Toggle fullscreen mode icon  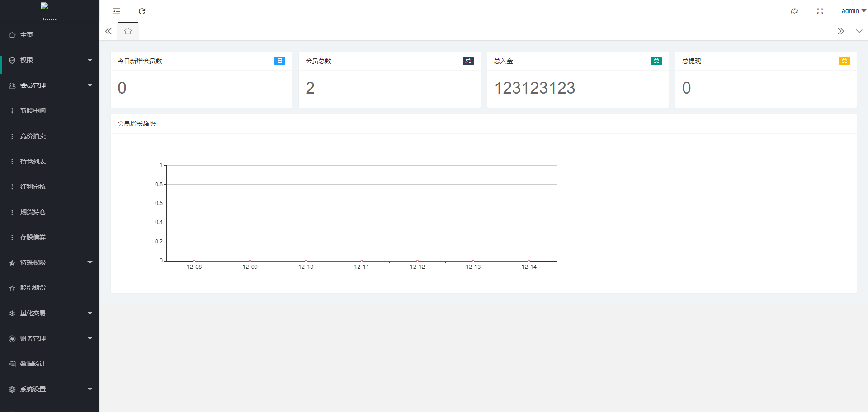click(x=820, y=11)
